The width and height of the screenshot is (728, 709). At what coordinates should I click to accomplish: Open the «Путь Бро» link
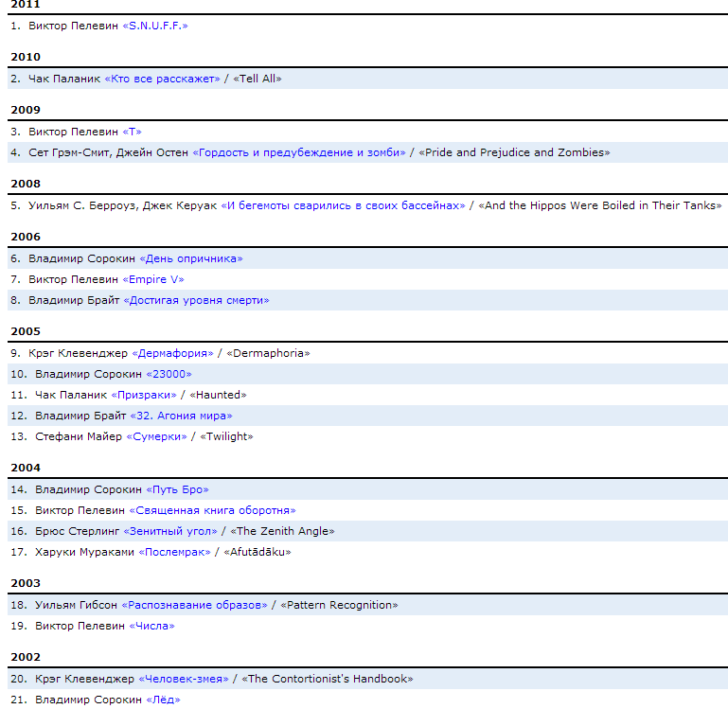[177, 489]
